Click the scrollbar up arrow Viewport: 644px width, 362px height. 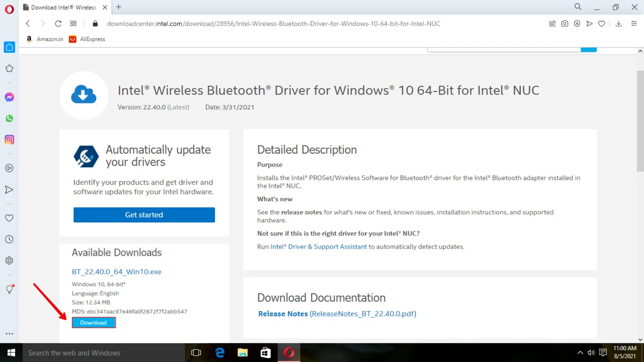(640, 51)
